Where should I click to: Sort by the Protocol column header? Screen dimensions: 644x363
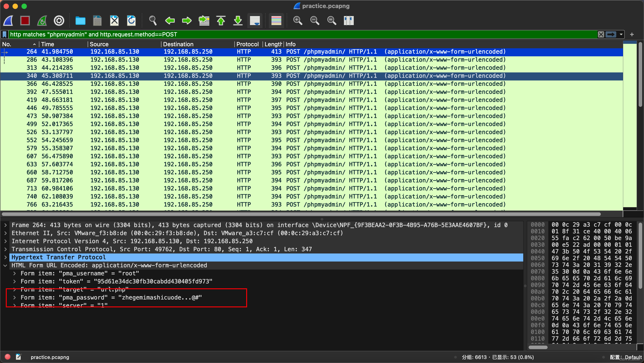coord(247,44)
